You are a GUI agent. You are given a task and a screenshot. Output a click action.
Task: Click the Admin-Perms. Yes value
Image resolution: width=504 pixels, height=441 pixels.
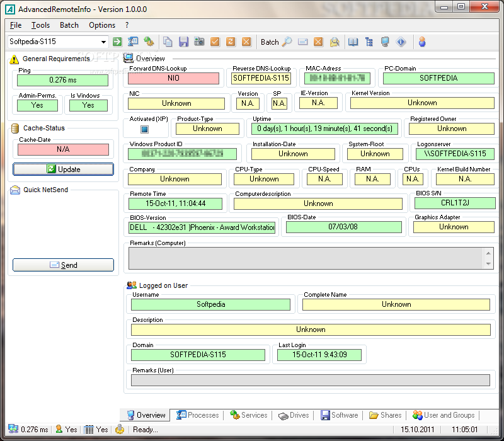coord(37,105)
